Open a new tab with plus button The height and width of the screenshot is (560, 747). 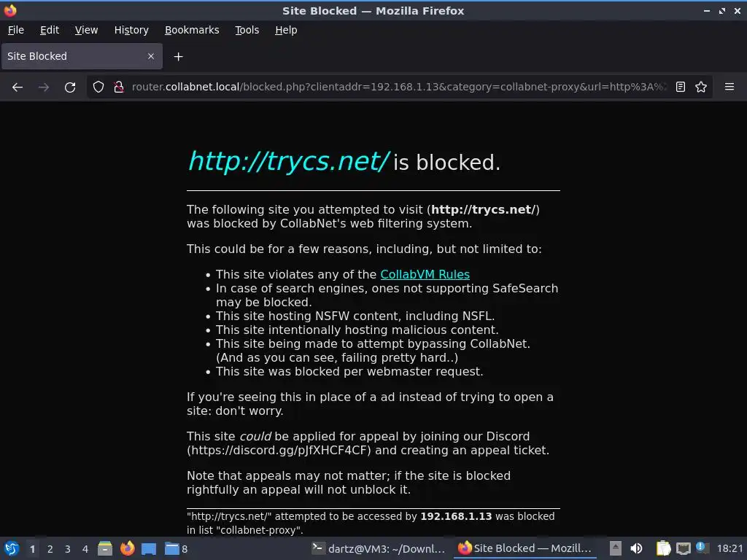pyautogui.click(x=178, y=57)
